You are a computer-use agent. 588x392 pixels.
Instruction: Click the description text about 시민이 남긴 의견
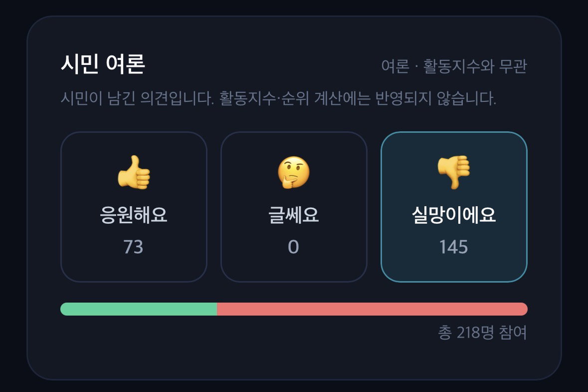pyautogui.click(x=278, y=98)
